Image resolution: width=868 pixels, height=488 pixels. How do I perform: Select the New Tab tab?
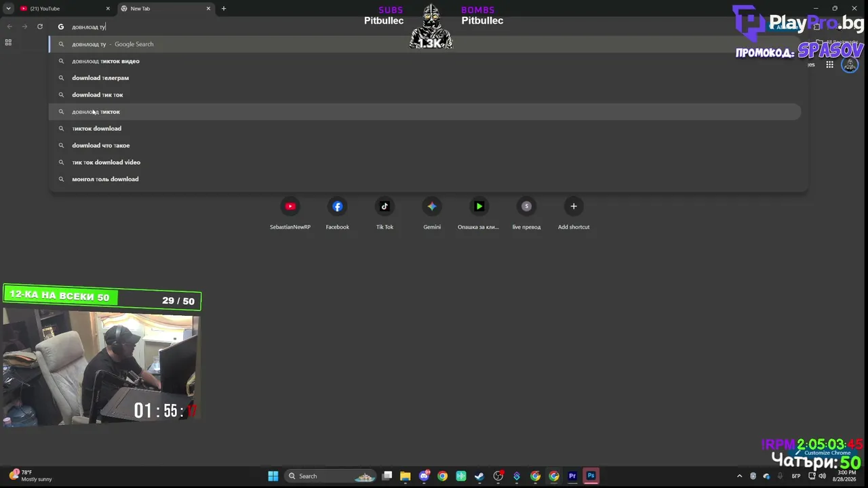165,8
